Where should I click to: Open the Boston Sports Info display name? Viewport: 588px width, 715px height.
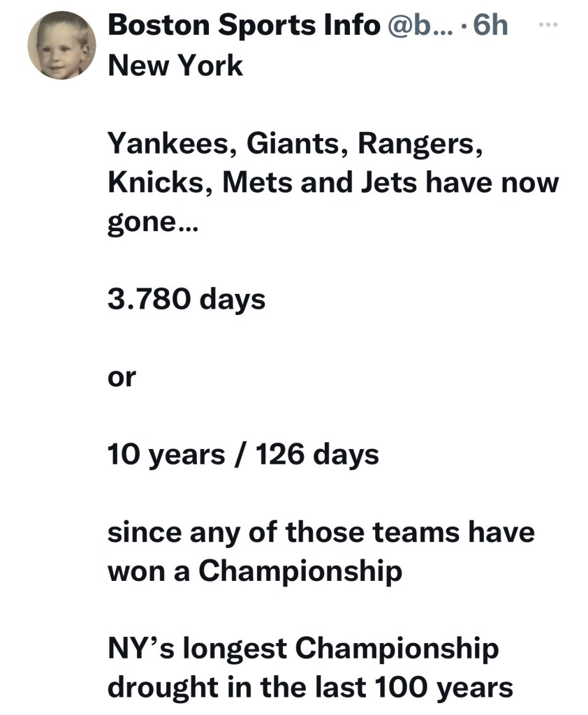click(x=243, y=26)
